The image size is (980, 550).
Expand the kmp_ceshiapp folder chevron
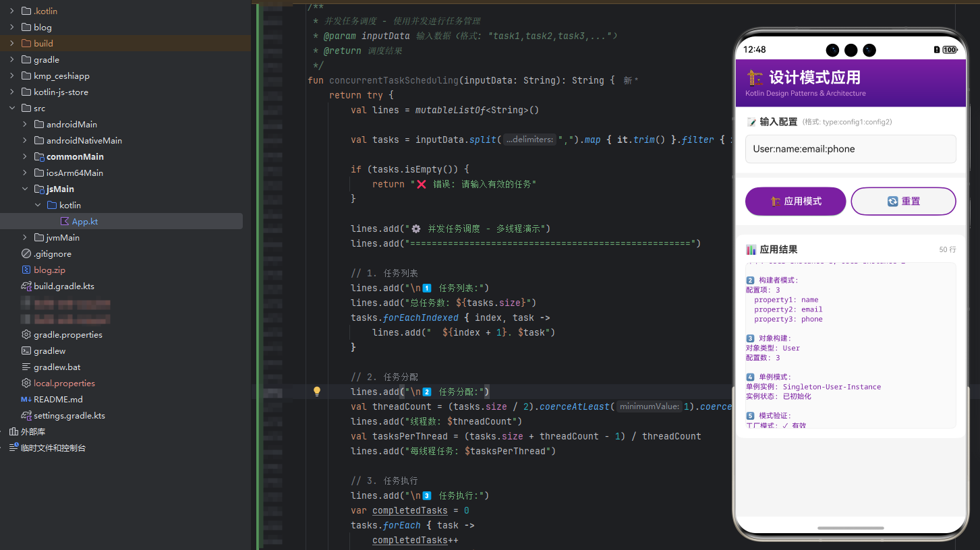point(12,75)
